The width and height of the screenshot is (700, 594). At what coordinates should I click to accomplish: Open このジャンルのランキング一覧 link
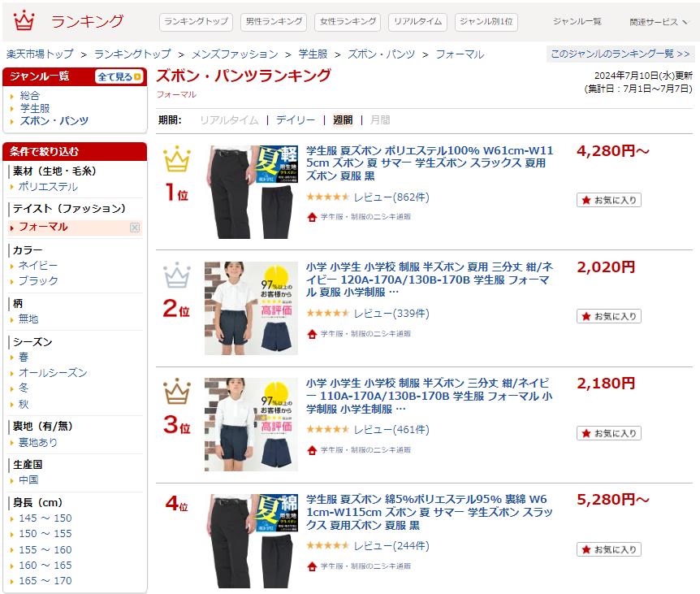tap(620, 54)
